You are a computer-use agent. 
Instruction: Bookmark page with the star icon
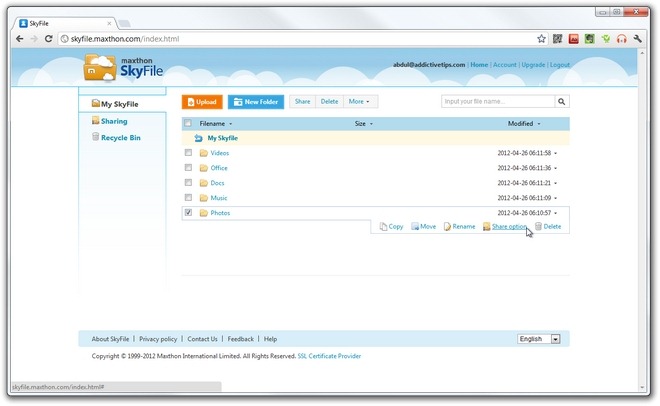pos(541,39)
